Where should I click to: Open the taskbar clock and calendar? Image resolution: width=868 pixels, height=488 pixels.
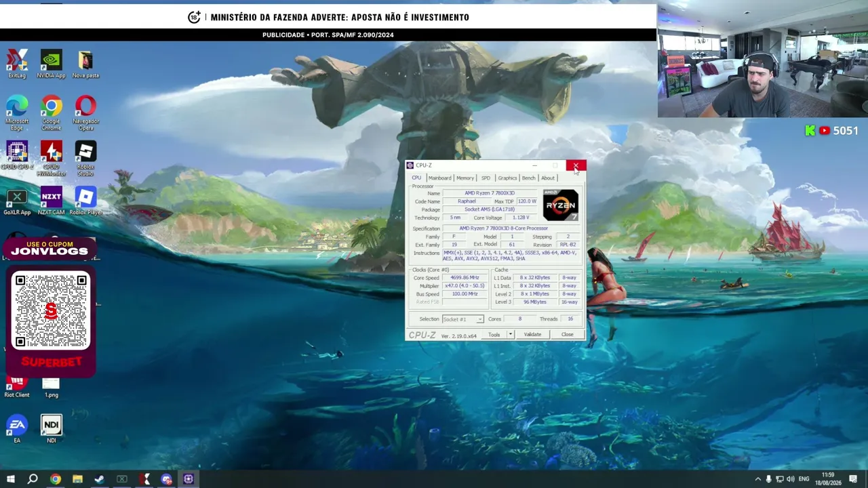[828, 479]
